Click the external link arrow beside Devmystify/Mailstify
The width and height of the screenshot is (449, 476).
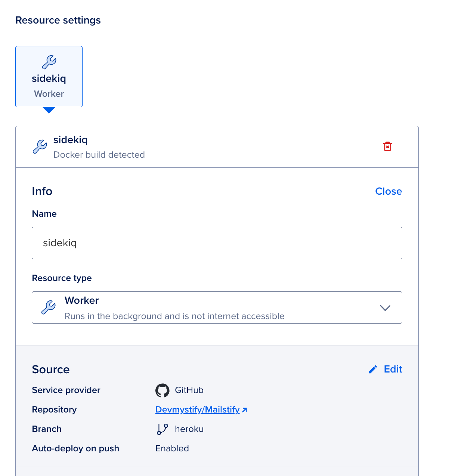pos(245,409)
